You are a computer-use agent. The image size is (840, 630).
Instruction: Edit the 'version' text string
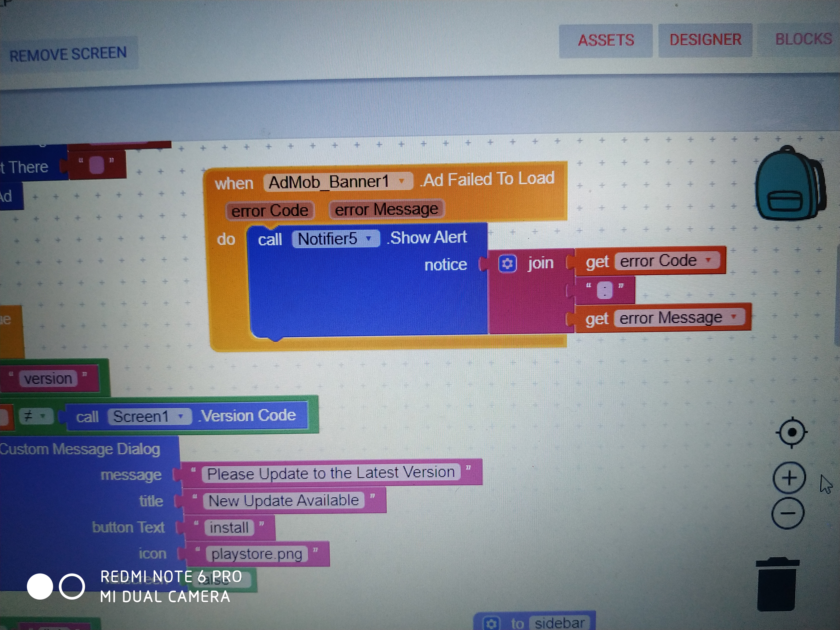[x=48, y=379]
